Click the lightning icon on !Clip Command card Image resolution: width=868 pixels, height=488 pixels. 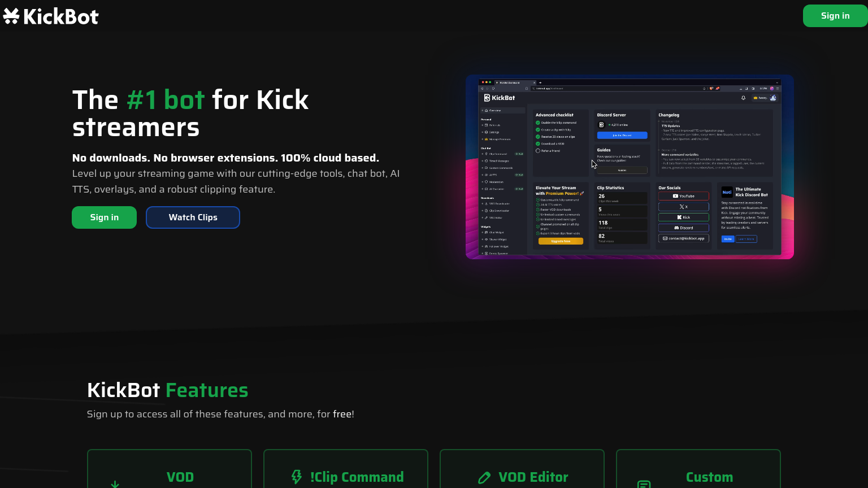pyautogui.click(x=297, y=477)
